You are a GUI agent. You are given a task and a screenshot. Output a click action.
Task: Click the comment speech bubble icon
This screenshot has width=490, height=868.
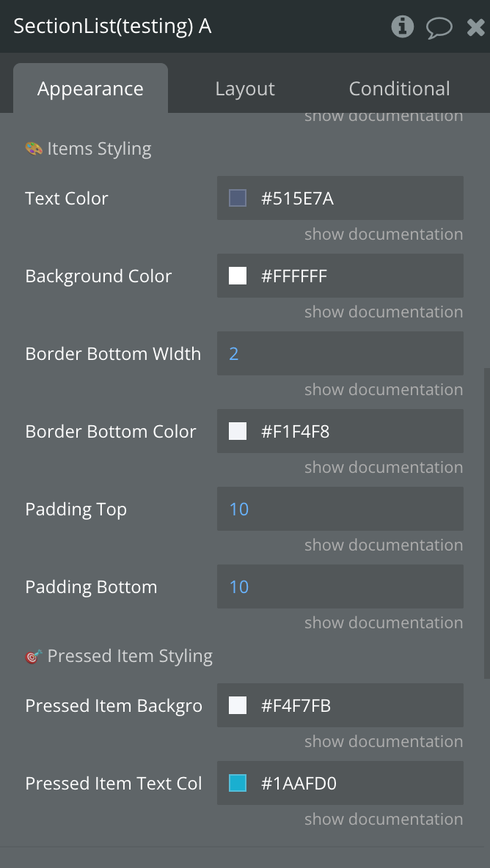click(x=439, y=28)
